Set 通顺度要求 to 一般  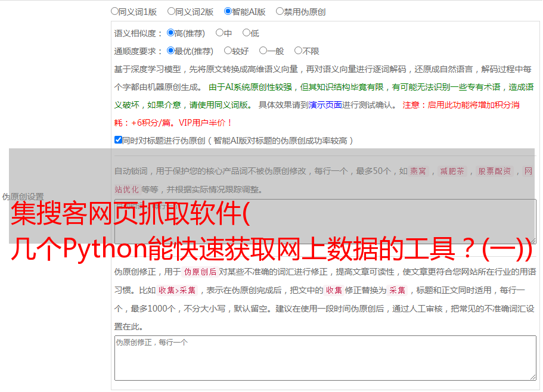pos(263,51)
